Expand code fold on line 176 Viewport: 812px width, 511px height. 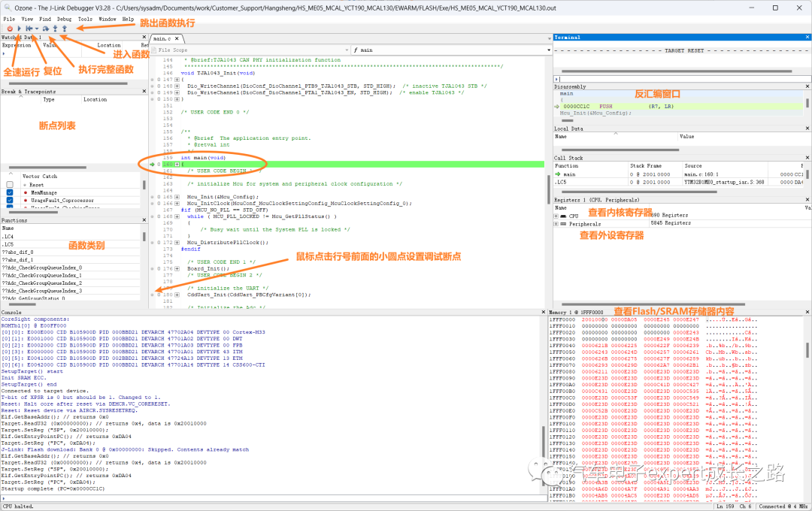(x=177, y=269)
